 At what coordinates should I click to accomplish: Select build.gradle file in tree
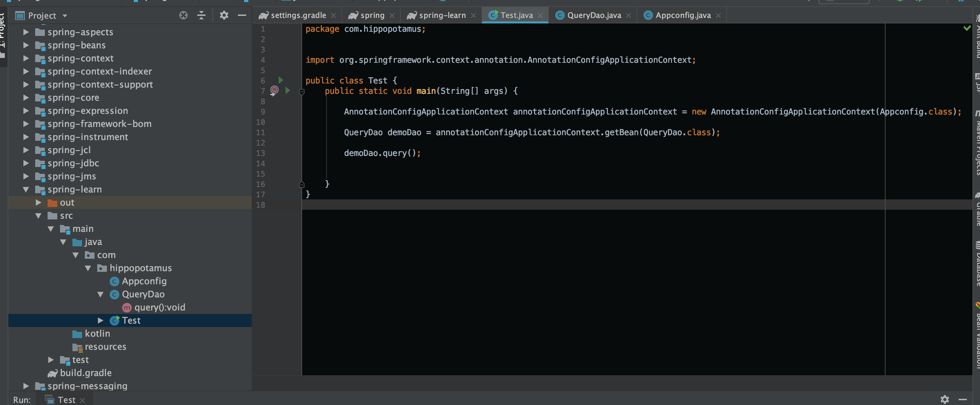click(86, 373)
